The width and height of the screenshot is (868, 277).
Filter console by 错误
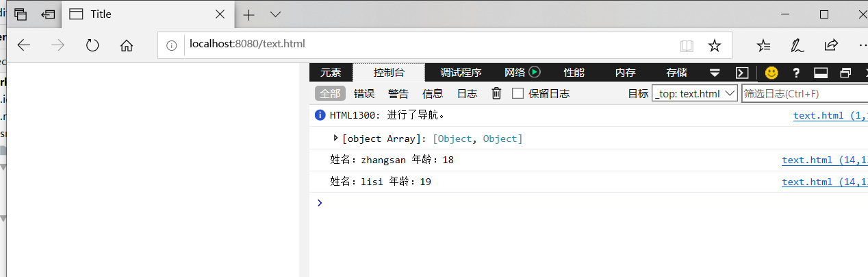[364, 94]
